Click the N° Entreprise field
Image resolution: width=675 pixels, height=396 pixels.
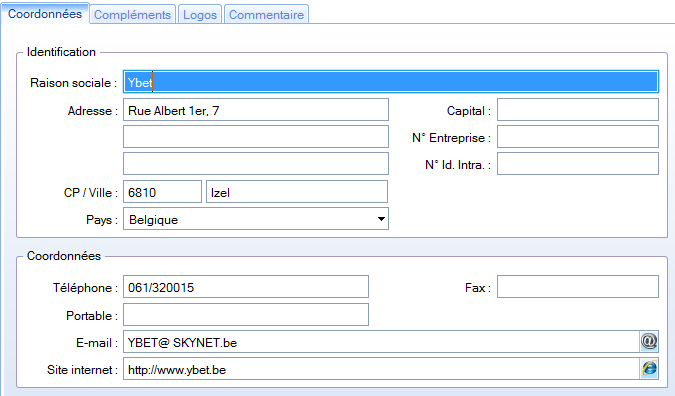pyautogui.click(x=578, y=137)
